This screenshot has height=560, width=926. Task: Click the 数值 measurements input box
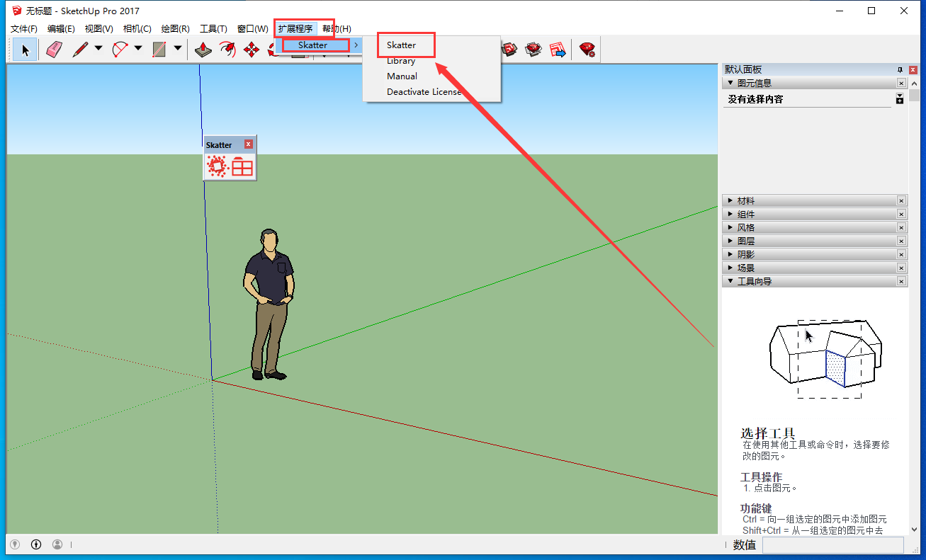click(x=832, y=544)
